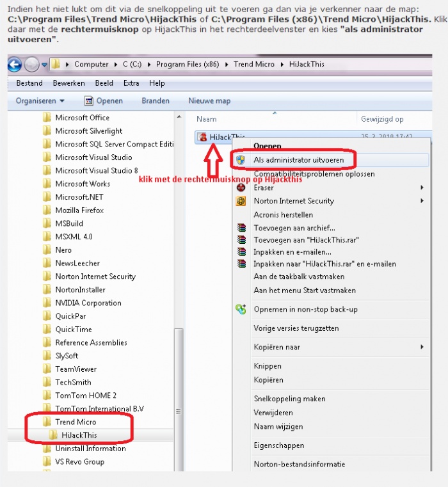The image size is (448, 487).
Task: Select the TechSmith folder
Action: (73, 382)
